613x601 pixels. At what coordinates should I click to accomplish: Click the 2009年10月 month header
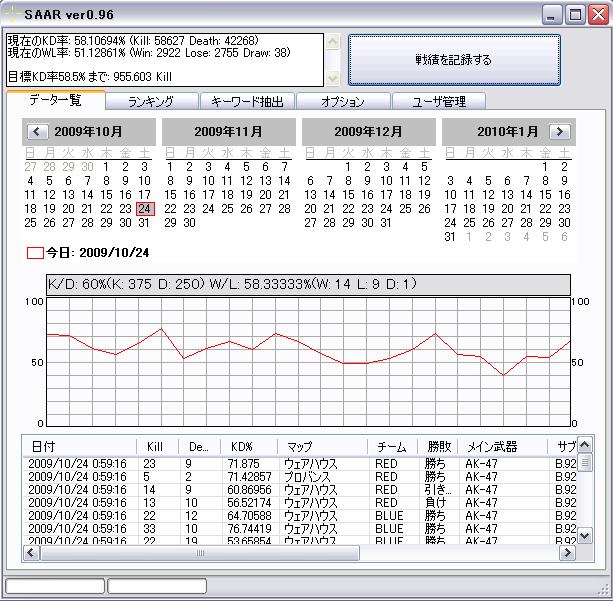pos(88,131)
